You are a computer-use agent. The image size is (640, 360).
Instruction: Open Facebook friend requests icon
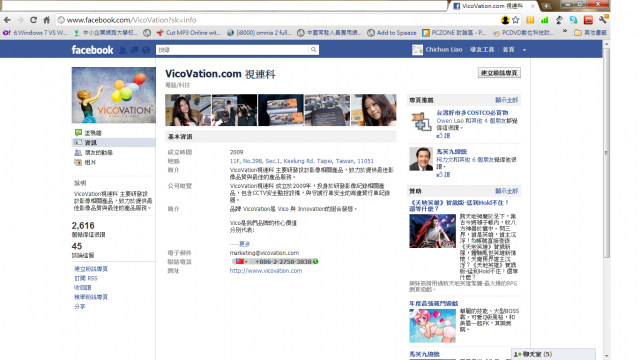(x=122, y=50)
